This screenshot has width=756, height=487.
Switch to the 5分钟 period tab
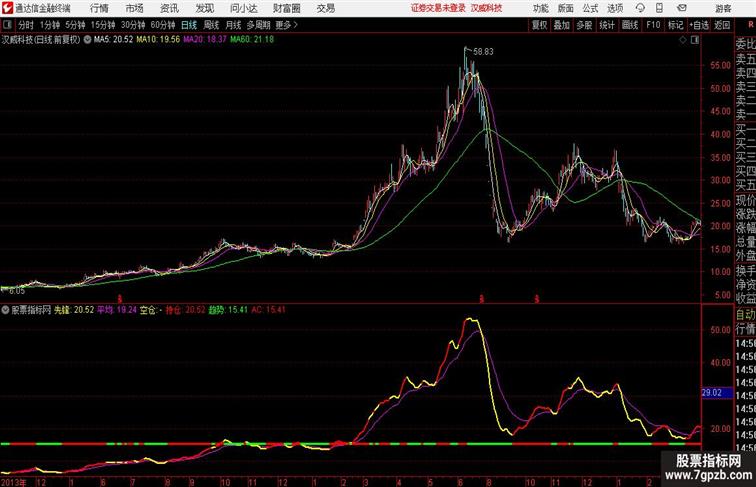[75, 25]
